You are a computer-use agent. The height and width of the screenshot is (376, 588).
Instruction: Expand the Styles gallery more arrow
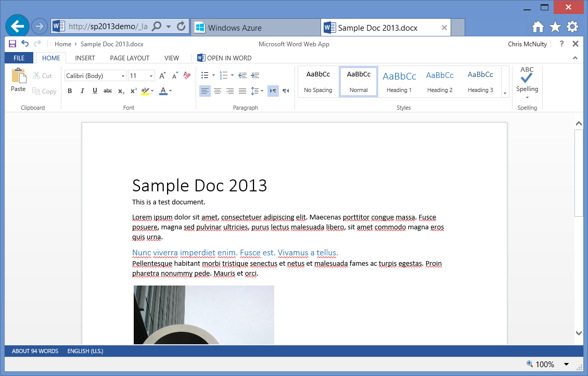pos(505,94)
